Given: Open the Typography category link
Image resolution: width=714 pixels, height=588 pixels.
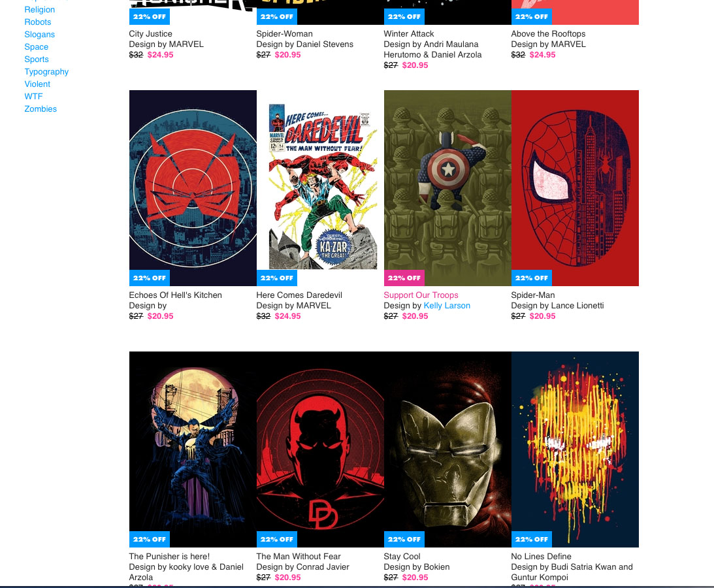Looking at the screenshot, I should tap(46, 71).
